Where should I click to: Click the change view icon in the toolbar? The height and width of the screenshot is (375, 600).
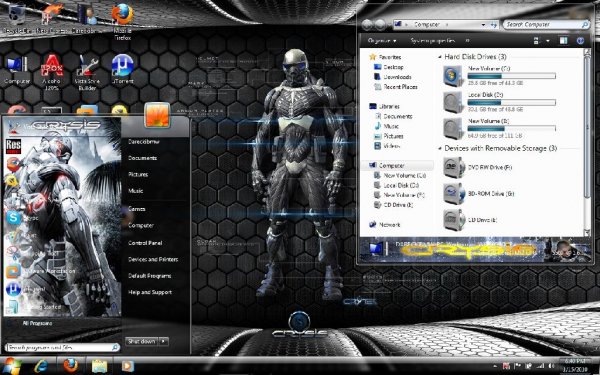pyautogui.click(x=536, y=41)
